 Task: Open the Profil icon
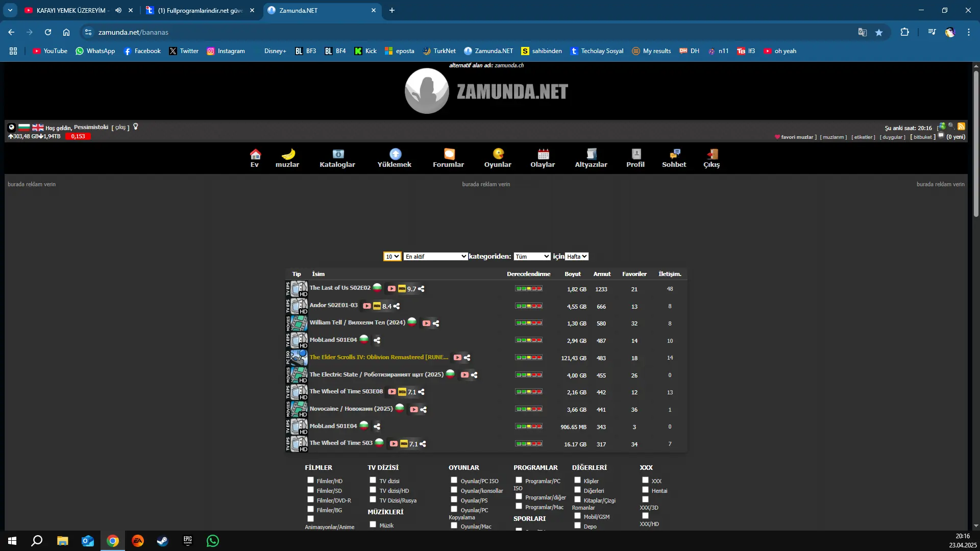pos(636,154)
